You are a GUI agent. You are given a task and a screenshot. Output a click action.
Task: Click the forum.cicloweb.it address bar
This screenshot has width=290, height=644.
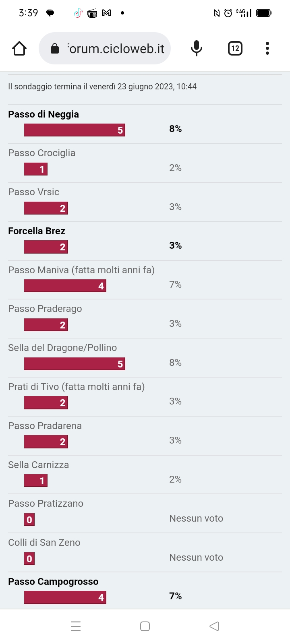pyautogui.click(x=105, y=48)
